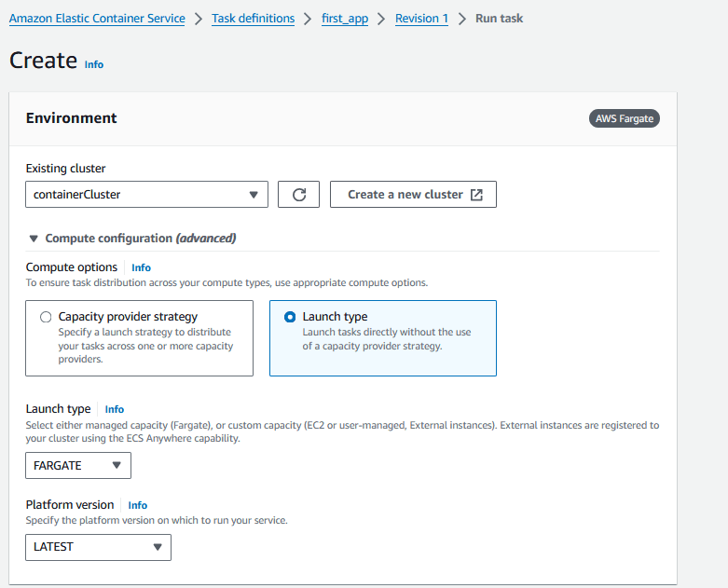This screenshot has height=588, width=728.
Task: Click down arrow in FARGATE dropdown
Action: pyautogui.click(x=117, y=465)
